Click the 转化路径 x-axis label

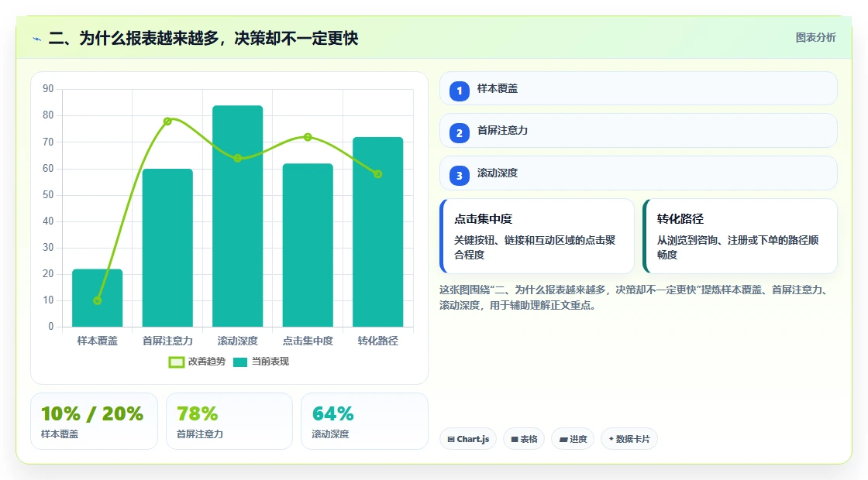tap(378, 341)
